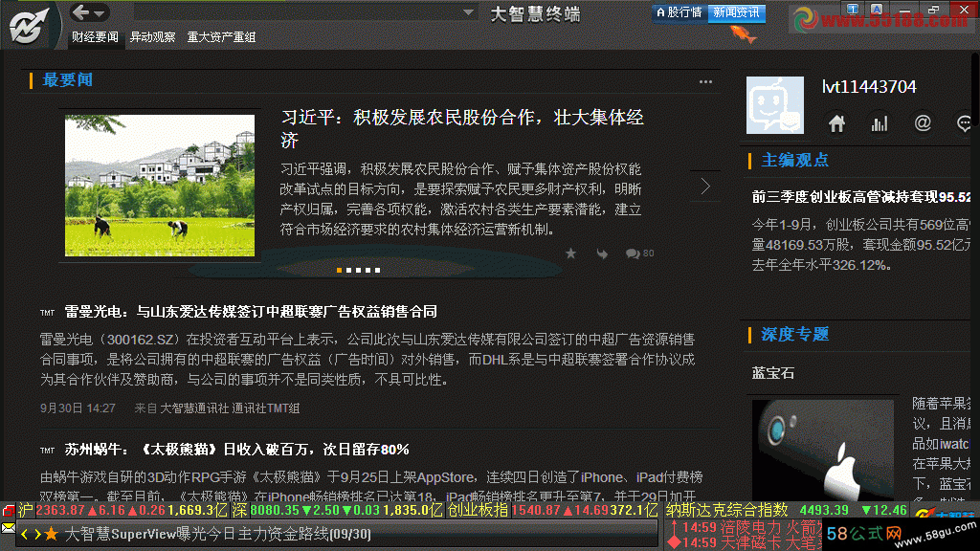The width and height of the screenshot is (980, 551).
Task: Open the rice field news thumbnail
Action: pyautogui.click(x=160, y=186)
